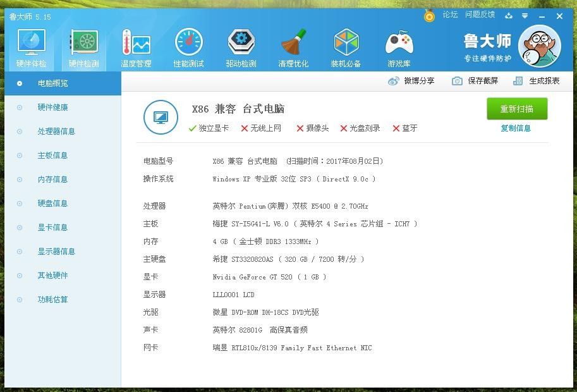Launch 性能测试 performance test
577x392 pixels.
pos(189,49)
